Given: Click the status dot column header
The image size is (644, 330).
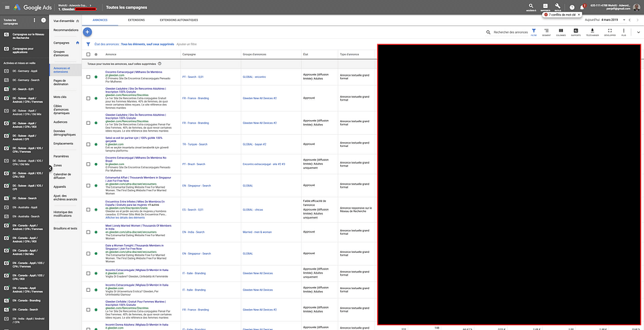Looking at the screenshot, I should (96, 54).
